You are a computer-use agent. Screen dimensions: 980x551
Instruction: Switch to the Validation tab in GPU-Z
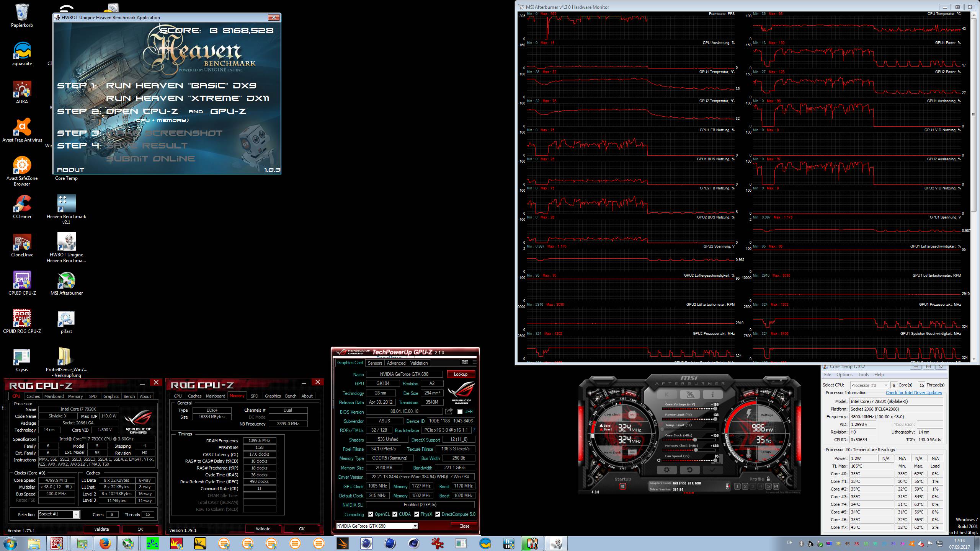pos(419,363)
